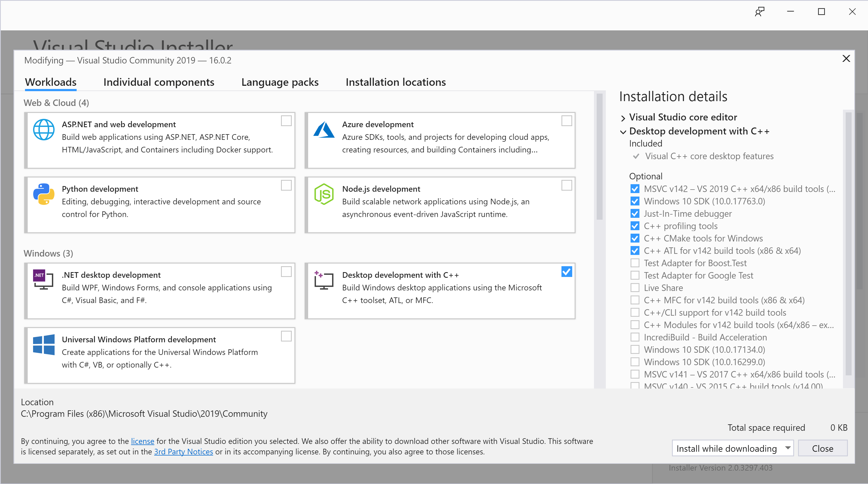Enable Test Adapter for Google Test

tap(635, 275)
